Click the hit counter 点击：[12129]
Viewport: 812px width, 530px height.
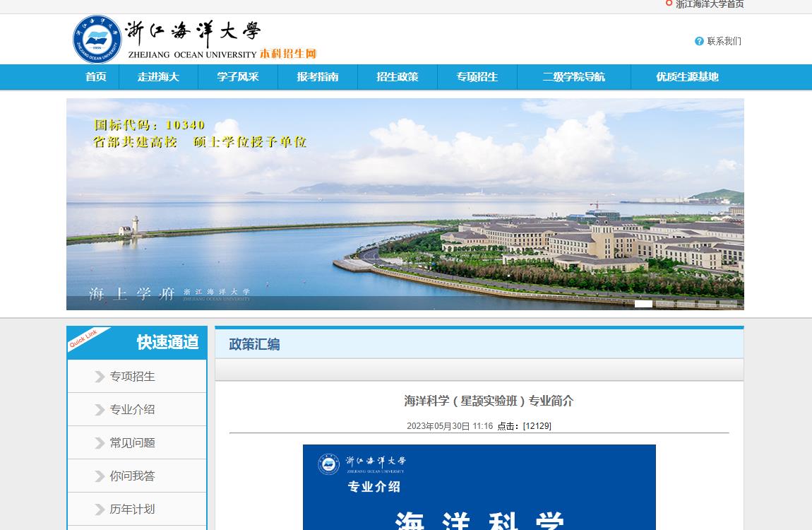524,426
